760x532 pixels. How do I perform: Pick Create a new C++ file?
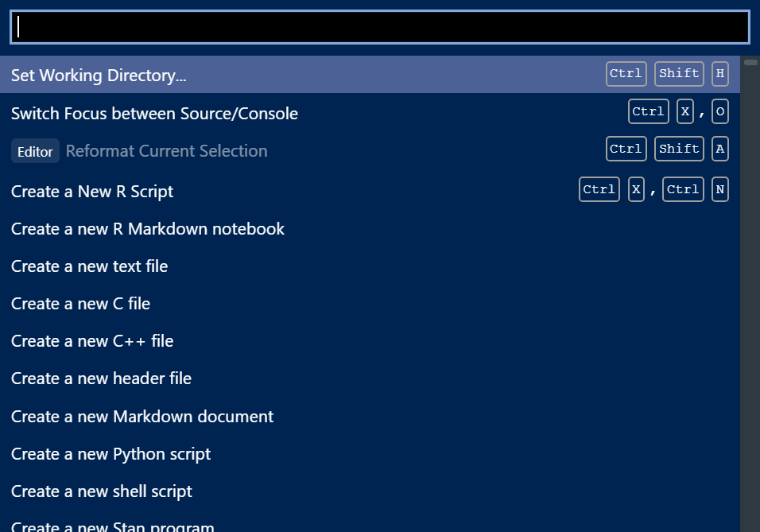pos(370,340)
